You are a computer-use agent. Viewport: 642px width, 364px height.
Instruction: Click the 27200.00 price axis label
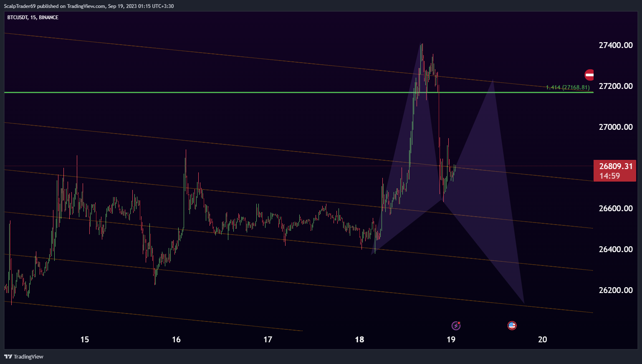(x=616, y=86)
